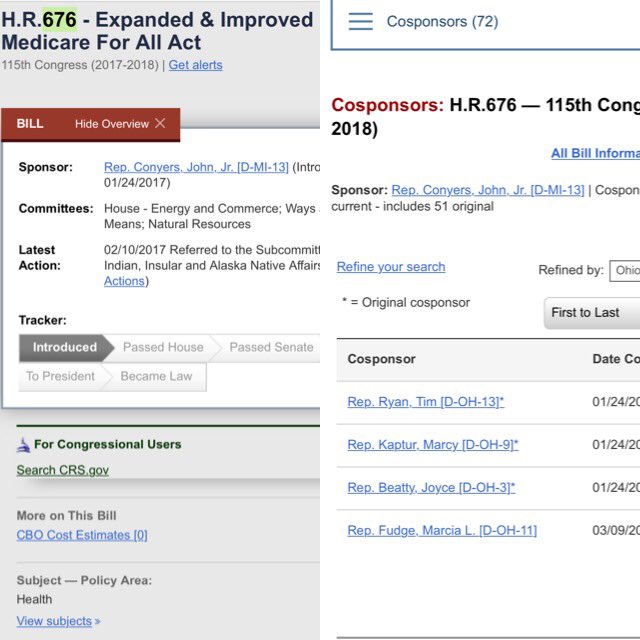Close overview using the X icon
The height and width of the screenshot is (640, 640).
[x=160, y=123]
